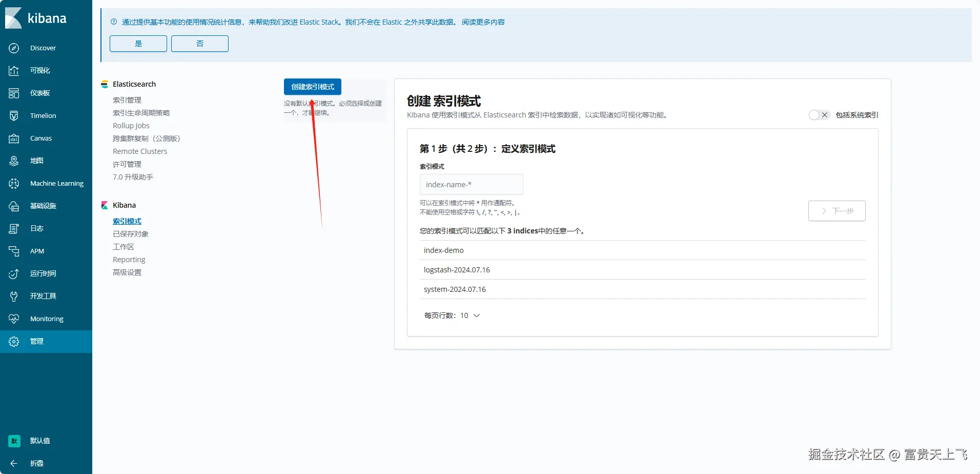Image resolution: width=980 pixels, height=474 pixels.
Task: Click the 下一步 next step button
Action: [x=837, y=211]
